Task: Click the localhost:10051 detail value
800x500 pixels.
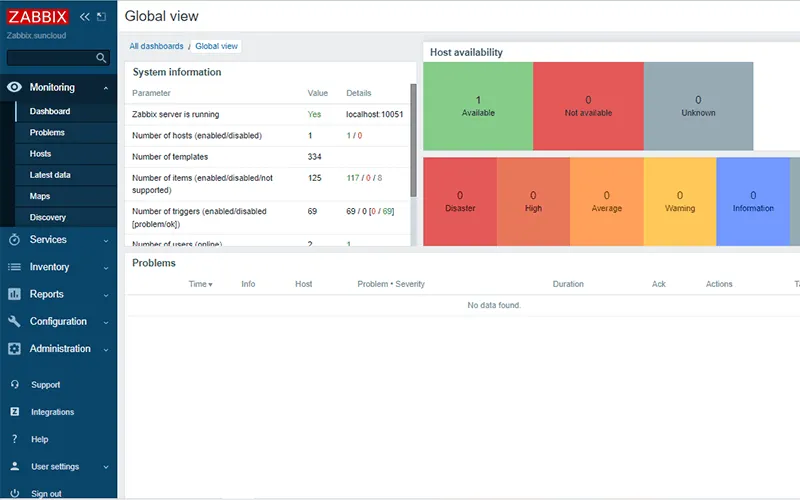Action: point(374,114)
